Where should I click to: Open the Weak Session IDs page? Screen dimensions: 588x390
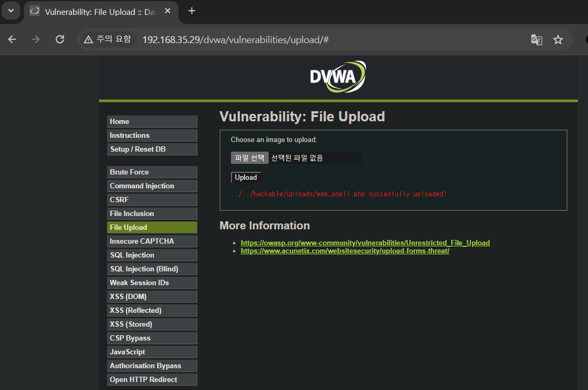tap(152, 283)
